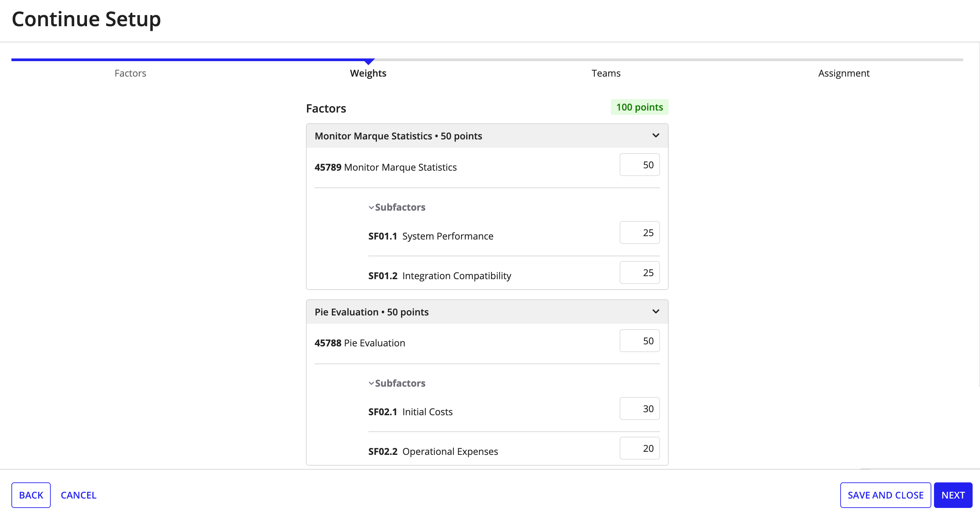Click the SF02.1 Initial Costs label
The width and height of the screenshot is (980, 516).
(410, 412)
